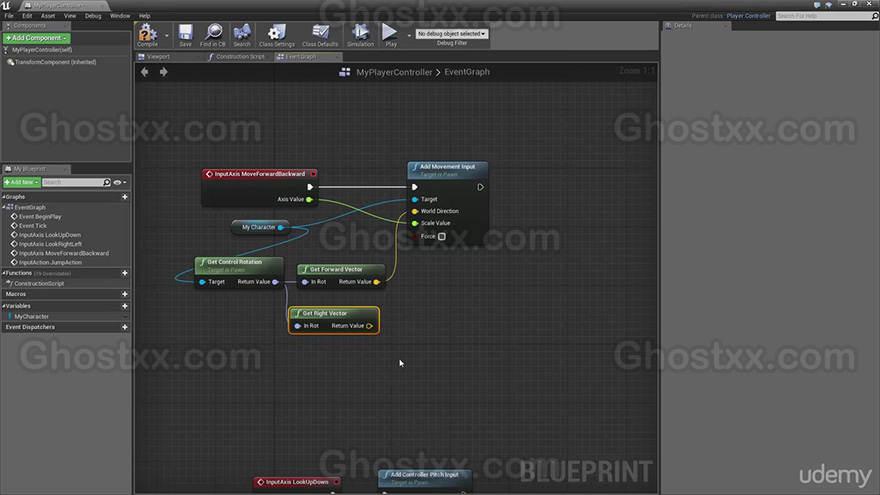The height and width of the screenshot is (495, 880).
Task: Click the My Blueprint search magnifier icon
Action: pyautogui.click(x=107, y=182)
